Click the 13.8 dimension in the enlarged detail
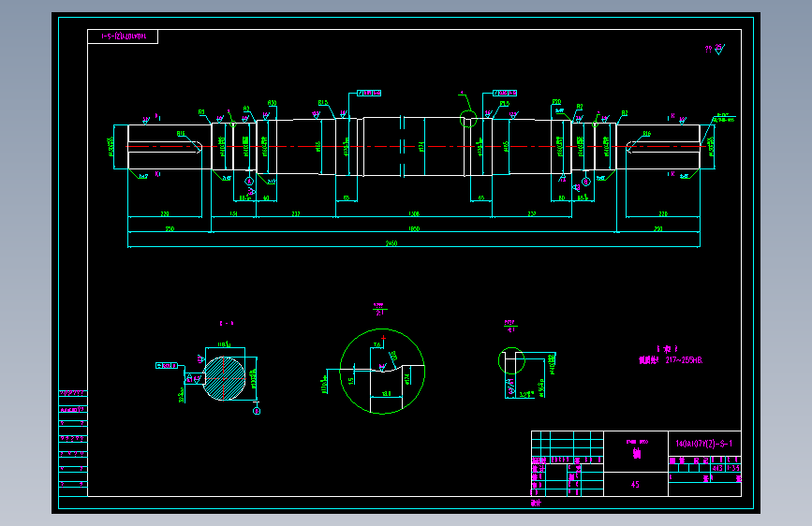The image size is (812, 526). point(386,394)
